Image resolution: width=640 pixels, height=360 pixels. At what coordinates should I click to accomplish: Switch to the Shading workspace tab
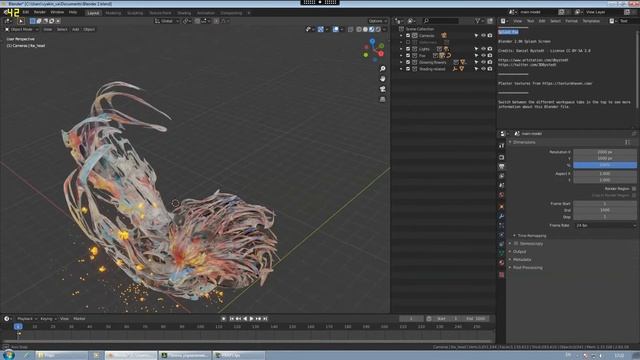184,13
